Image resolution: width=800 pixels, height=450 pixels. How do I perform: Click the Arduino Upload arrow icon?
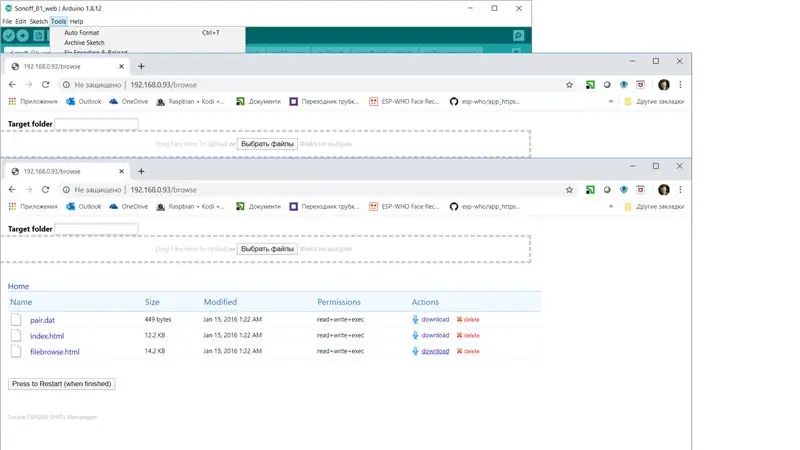tap(22, 36)
